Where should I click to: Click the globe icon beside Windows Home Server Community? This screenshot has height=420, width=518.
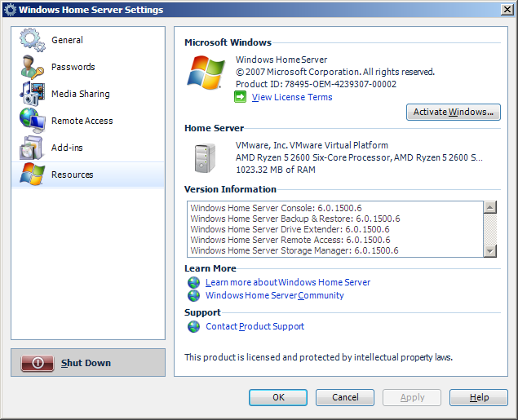click(x=193, y=295)
